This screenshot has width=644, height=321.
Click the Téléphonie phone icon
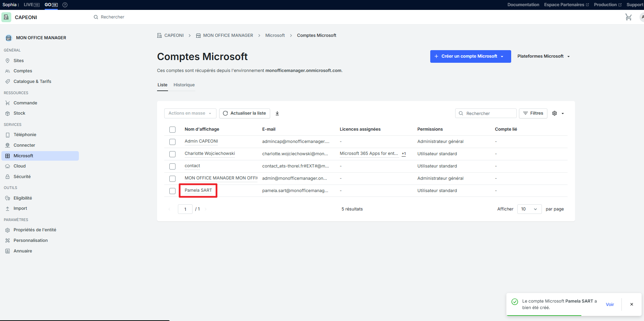(x=8, y=135)
